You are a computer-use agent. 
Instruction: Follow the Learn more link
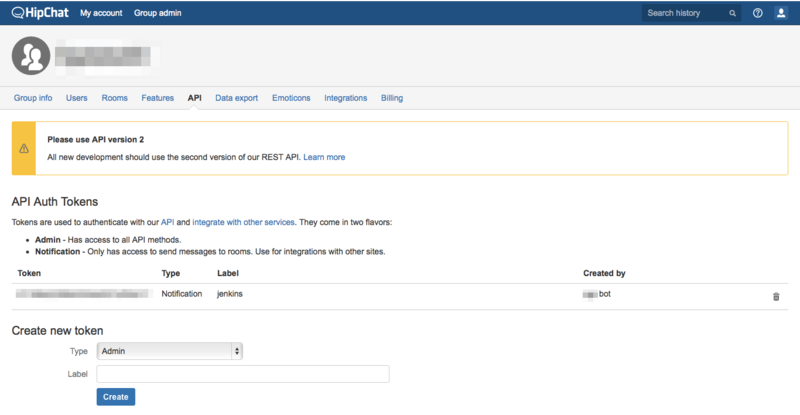[x=324, y=157]
